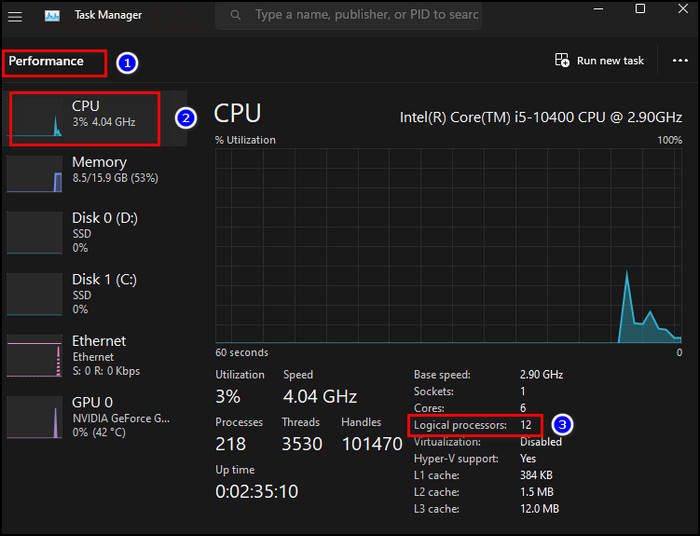Click the L3 cache 12.0 MB value
The height and width of the screenshot is (536, 700).
[539, 509]
